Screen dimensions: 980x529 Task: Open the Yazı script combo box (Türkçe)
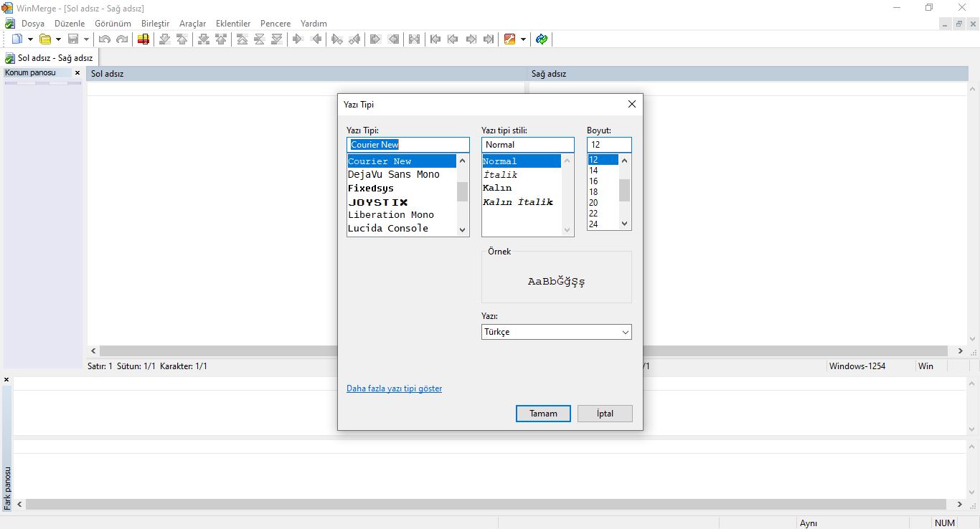coord(557,332)
